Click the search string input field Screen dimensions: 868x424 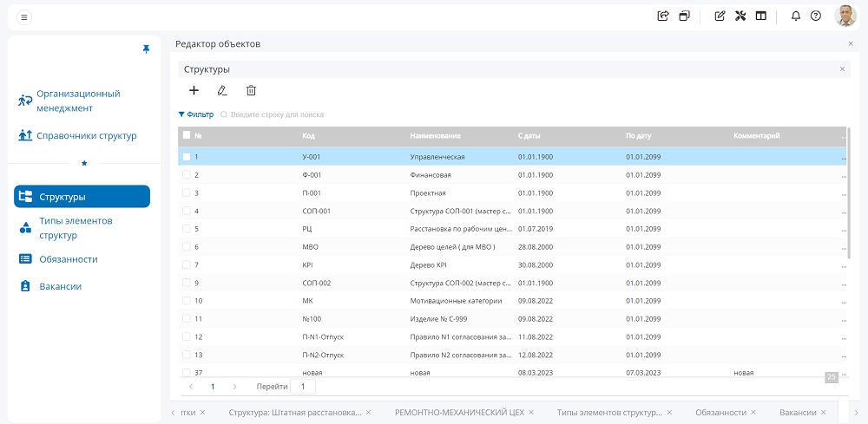pos(278,114)
